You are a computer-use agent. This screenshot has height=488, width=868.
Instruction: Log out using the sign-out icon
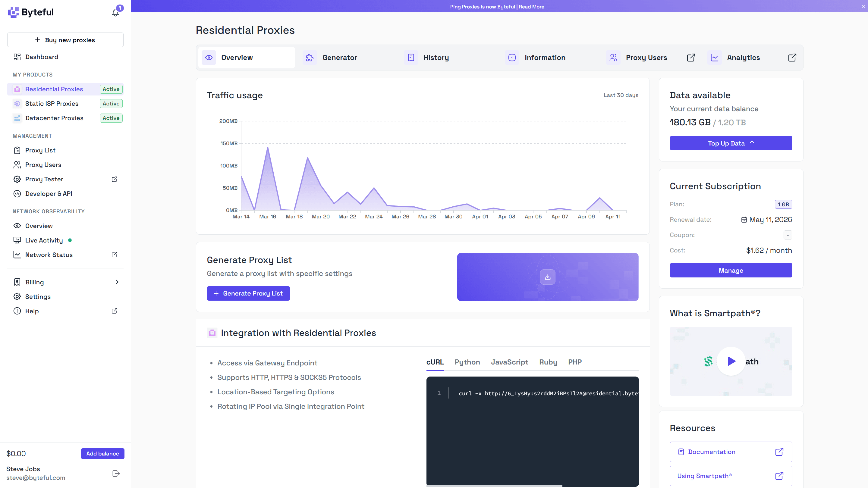click(116, 474)
